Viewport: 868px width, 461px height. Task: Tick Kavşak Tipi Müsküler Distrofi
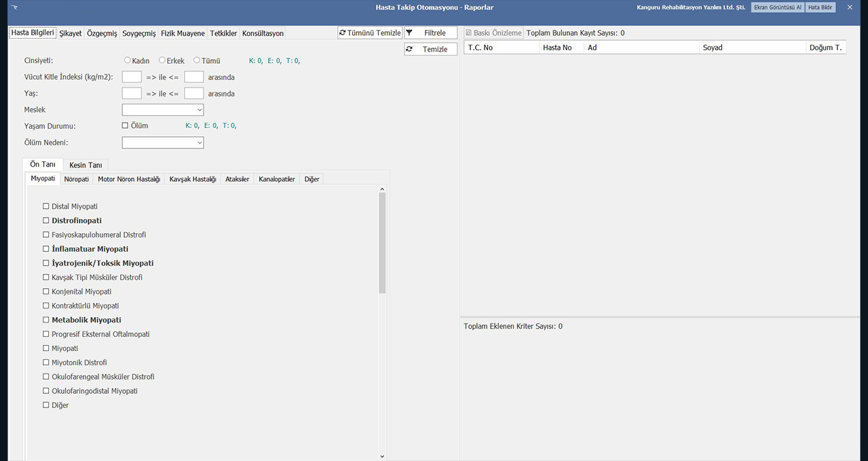[46, 277]
